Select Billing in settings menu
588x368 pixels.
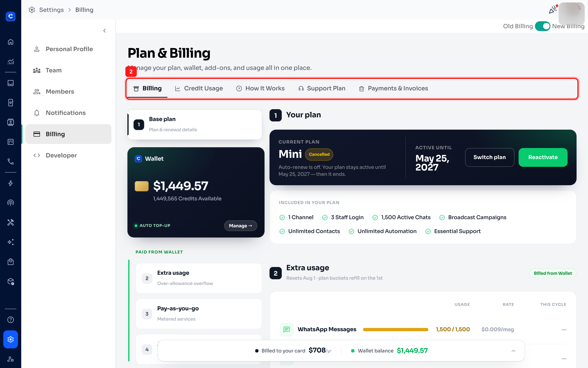[68, 134]
